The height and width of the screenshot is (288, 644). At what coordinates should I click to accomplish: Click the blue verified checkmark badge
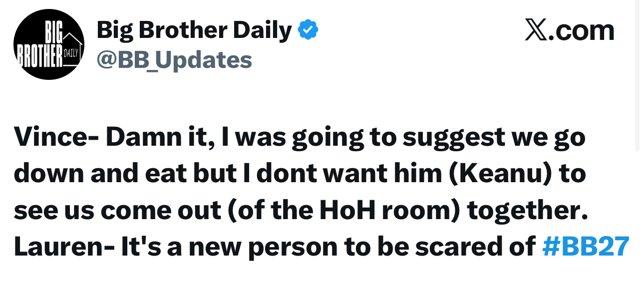(308, 31)
